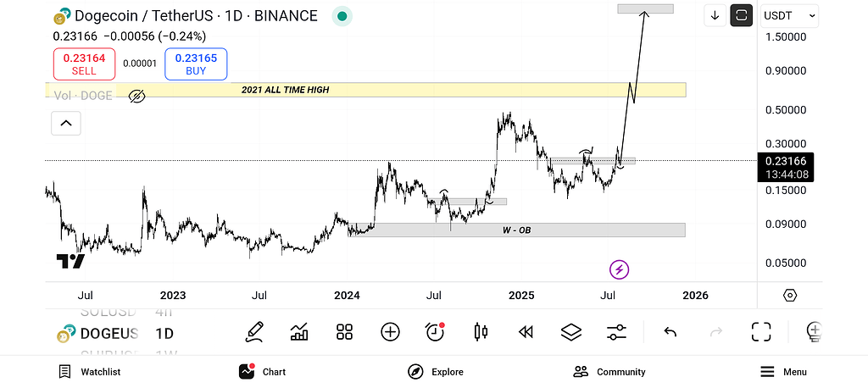868x388 pixels.
Task: Open chart settings sliders icon
Action: point(616,332)
